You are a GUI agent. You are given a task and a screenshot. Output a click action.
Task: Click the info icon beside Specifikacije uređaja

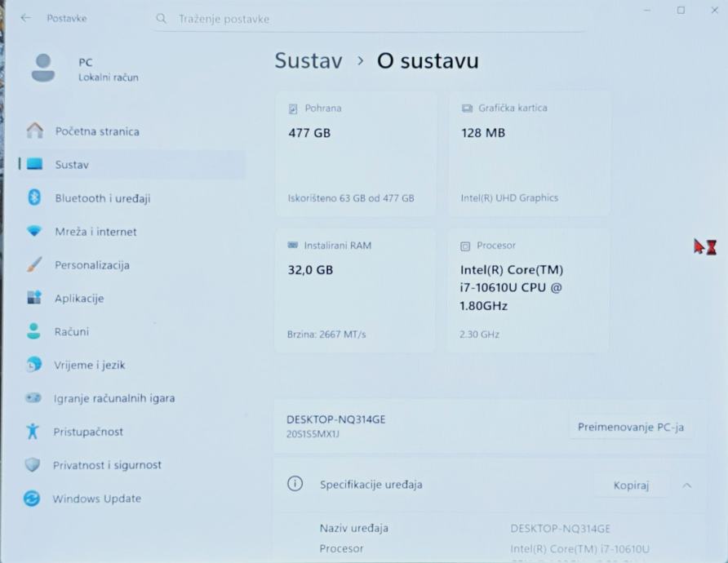[295, 484]
